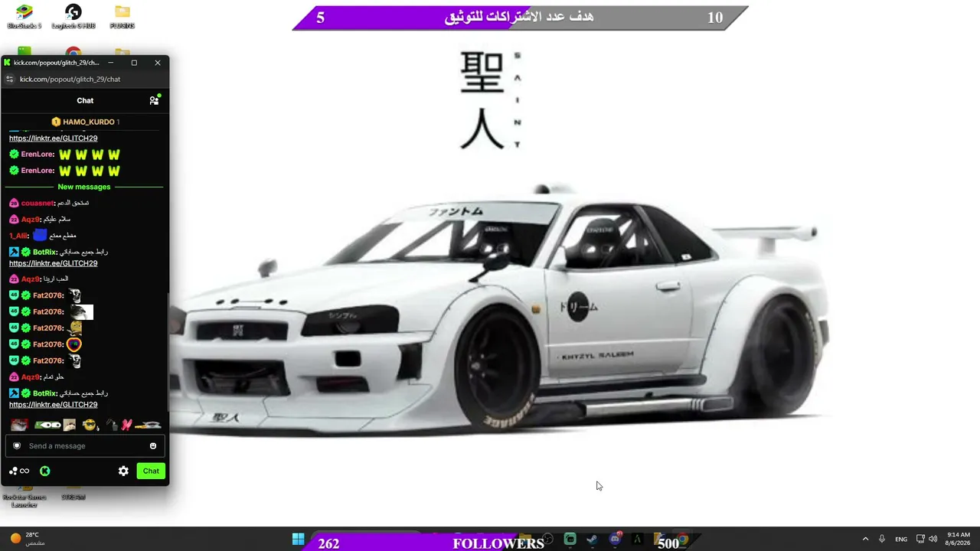Screen dimensions: 980x551
Task: Click the green Kick K icon
Action: coord(44,471)
